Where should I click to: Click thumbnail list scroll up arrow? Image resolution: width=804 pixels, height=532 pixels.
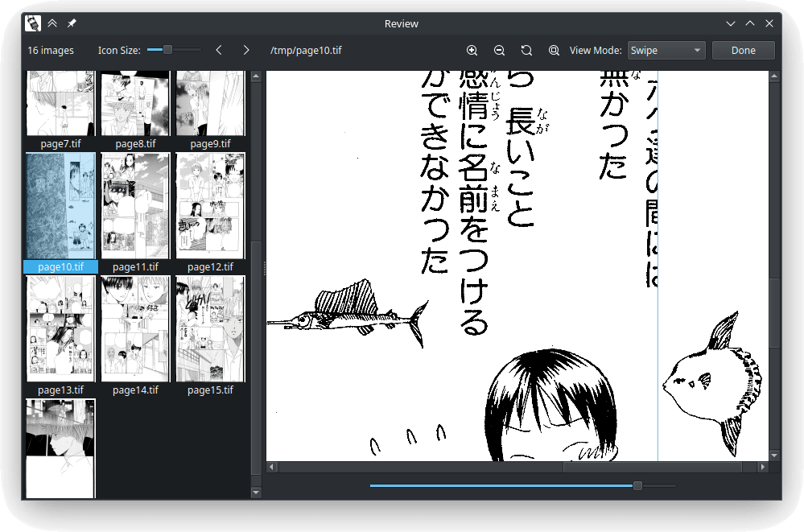coord(257,76)
